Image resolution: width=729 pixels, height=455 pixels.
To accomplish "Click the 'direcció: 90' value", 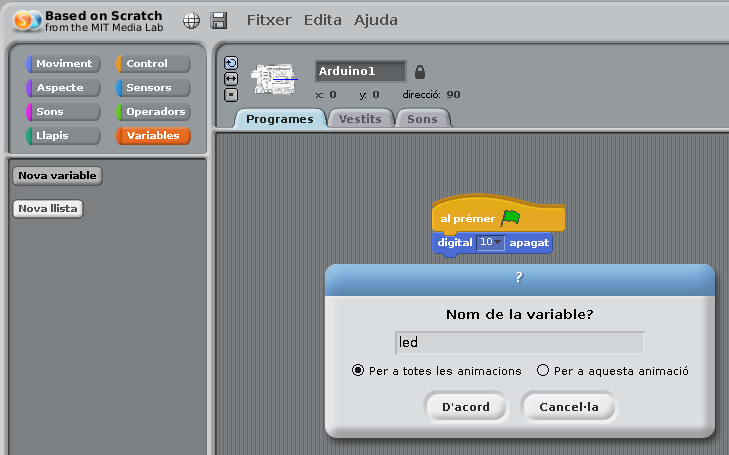I will point(431,95).
